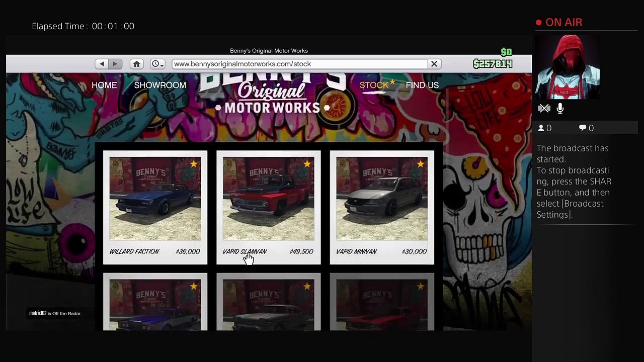Click the star on the Vapid Minivan card

[x=421, y=164]
